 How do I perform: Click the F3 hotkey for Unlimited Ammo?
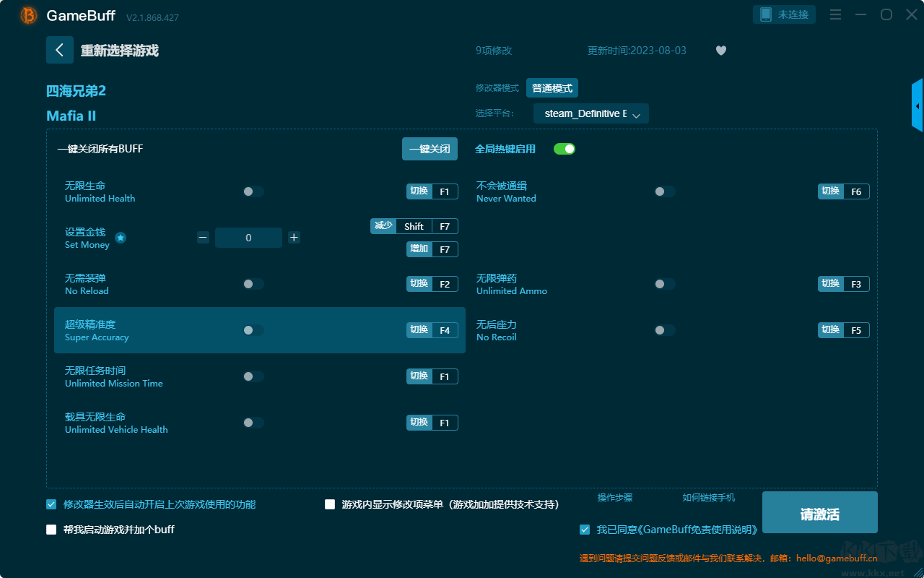click(844, 284)
